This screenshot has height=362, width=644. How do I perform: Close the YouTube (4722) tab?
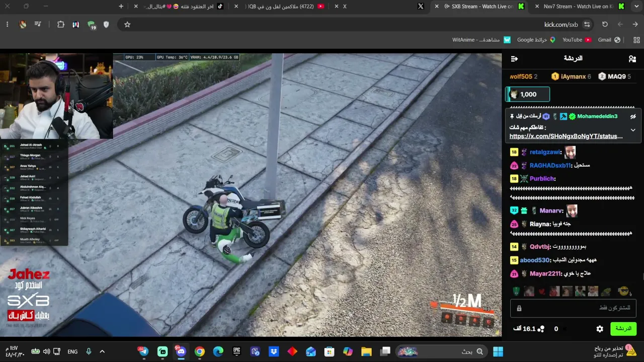point(236,7)
